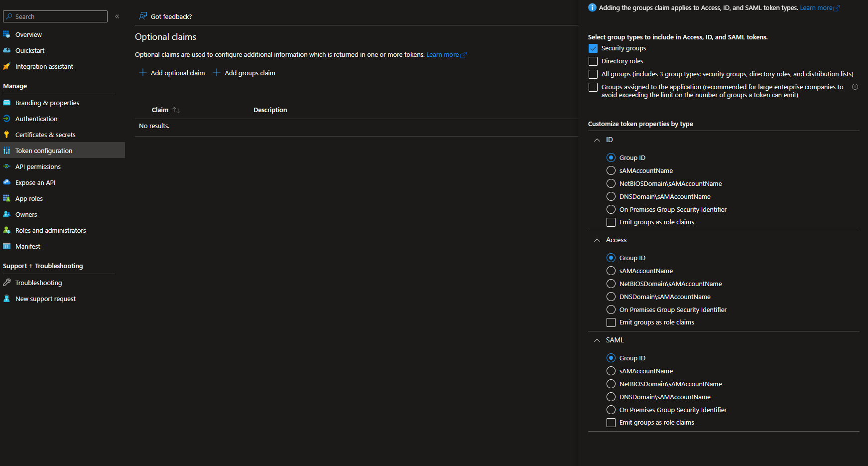Image resolution: width=868 pixels, height=466 pixels.
Task: Click the Description column header
Action: [270, 110]
